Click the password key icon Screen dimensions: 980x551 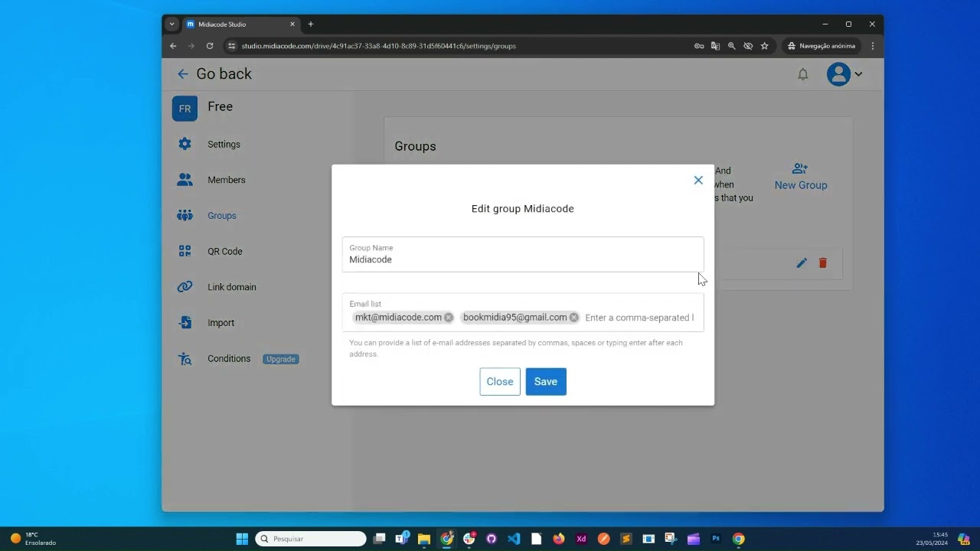(699, 46)
